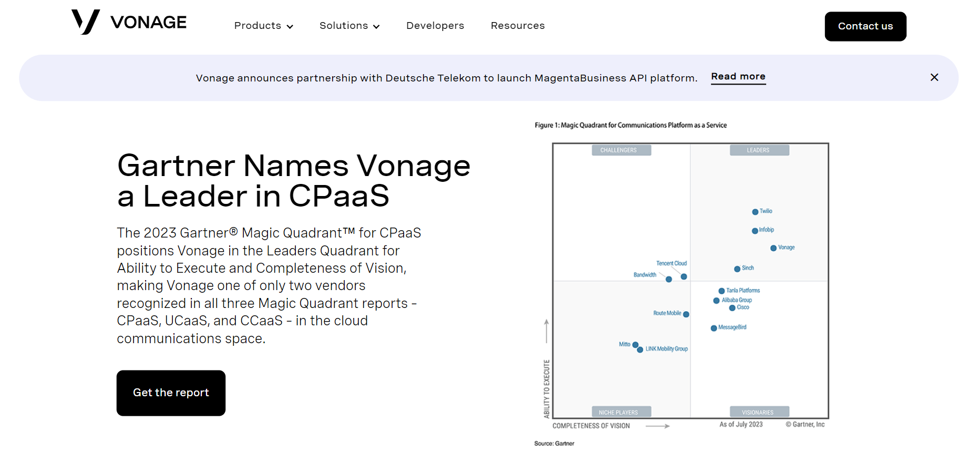980x453 pixels.
Task: Click the 'Source: Gartner' caption
Action: (554, 444)
